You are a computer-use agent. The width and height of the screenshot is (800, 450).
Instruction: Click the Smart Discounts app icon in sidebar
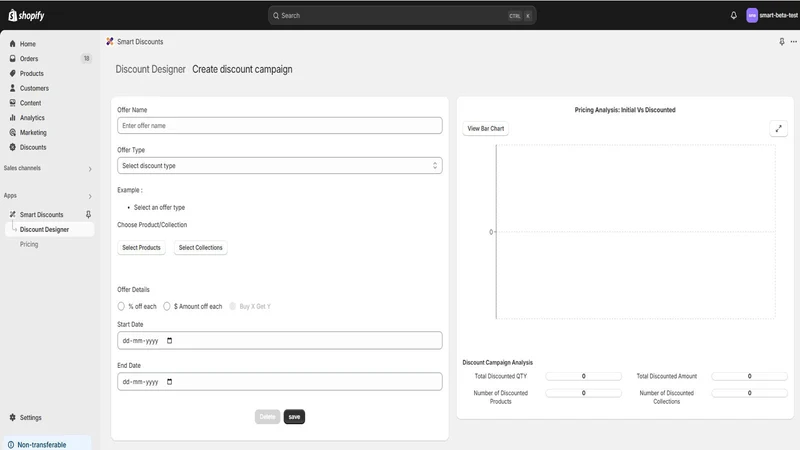13,215
